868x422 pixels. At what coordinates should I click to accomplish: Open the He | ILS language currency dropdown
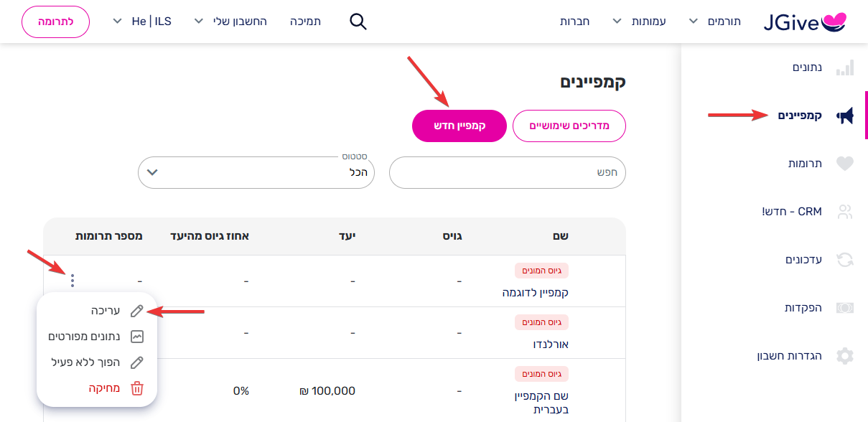143,22
